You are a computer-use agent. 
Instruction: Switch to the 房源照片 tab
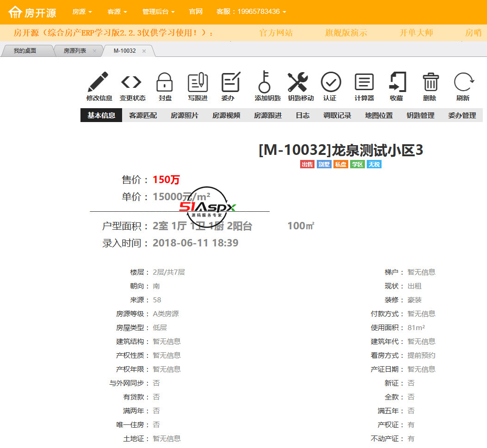pyautogui.click(x=185, y=116)
